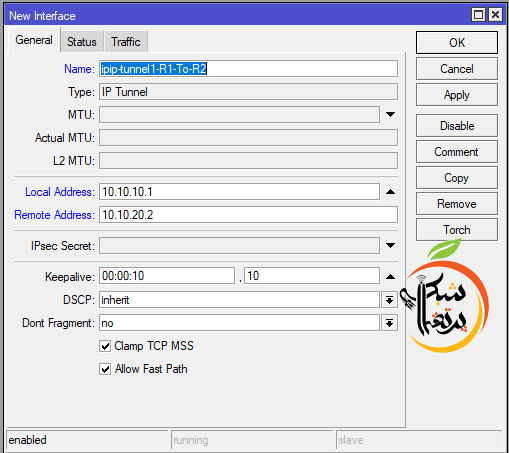Click the Disable button
The image size is (509, 453).
coord(457,126)
